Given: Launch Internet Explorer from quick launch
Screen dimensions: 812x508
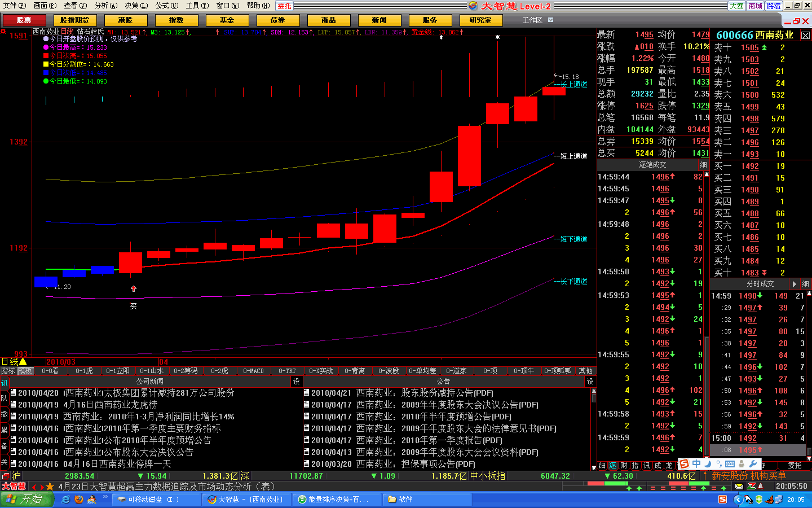Looking at the screenshot, I should tap(66, 500).
